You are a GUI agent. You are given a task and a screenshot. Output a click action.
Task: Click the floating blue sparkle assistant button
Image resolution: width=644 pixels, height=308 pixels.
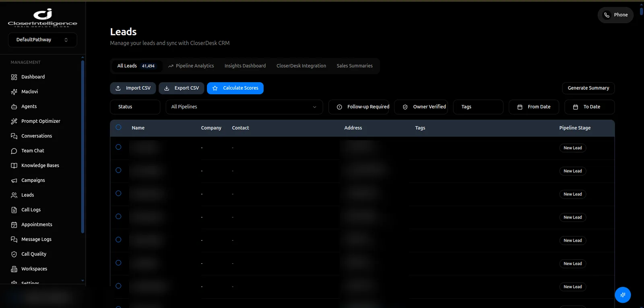coord(623,295)
